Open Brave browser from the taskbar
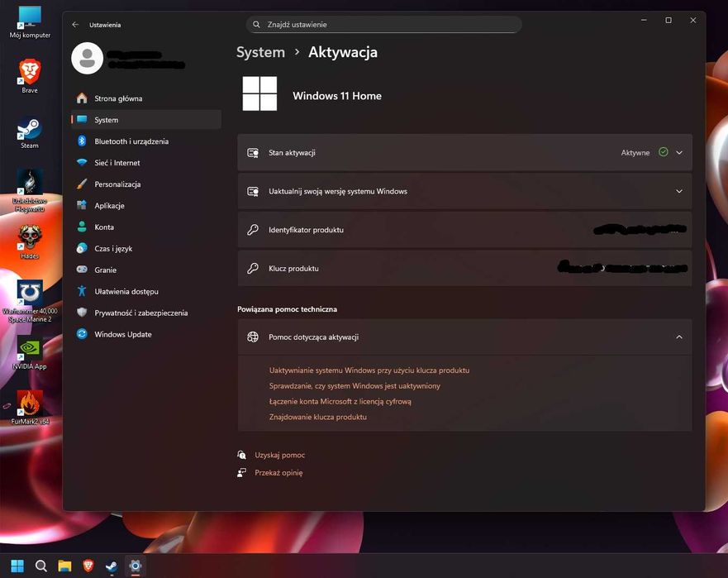Viewport: 728px width, 578px height. pos(88,566)
